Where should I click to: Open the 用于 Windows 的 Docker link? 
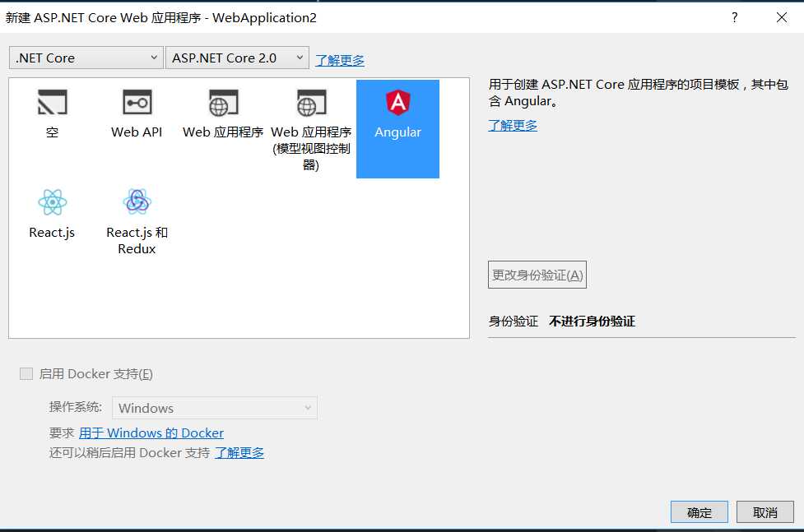tap(151, 433)
